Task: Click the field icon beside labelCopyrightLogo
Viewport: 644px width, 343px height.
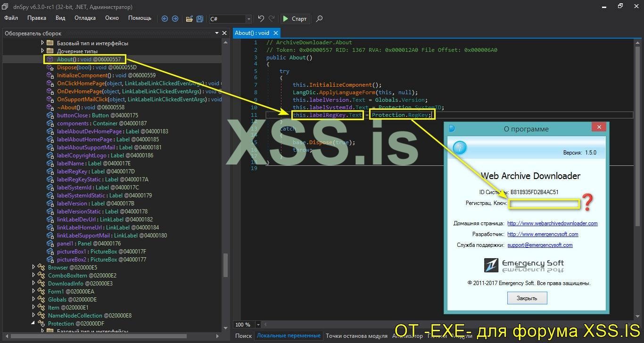Action: (x=50, y=155)
